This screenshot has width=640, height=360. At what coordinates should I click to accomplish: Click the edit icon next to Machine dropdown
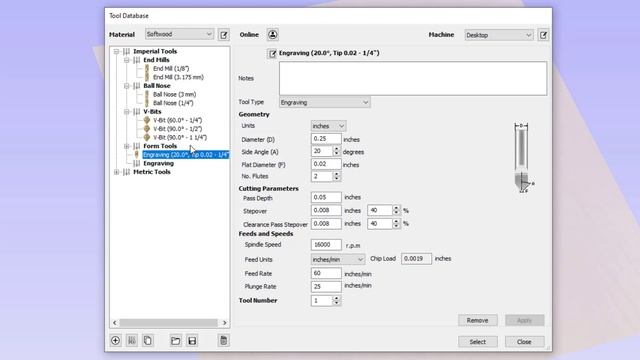click(543, 35)
